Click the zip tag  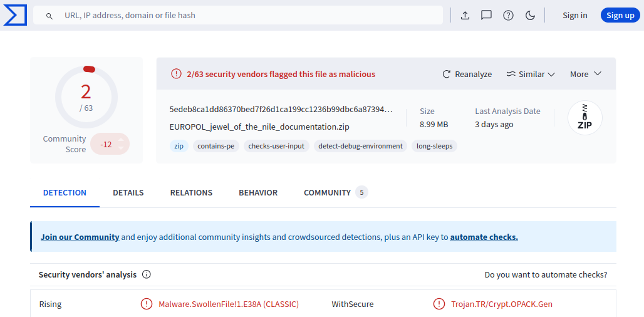[x=179, y=146]
